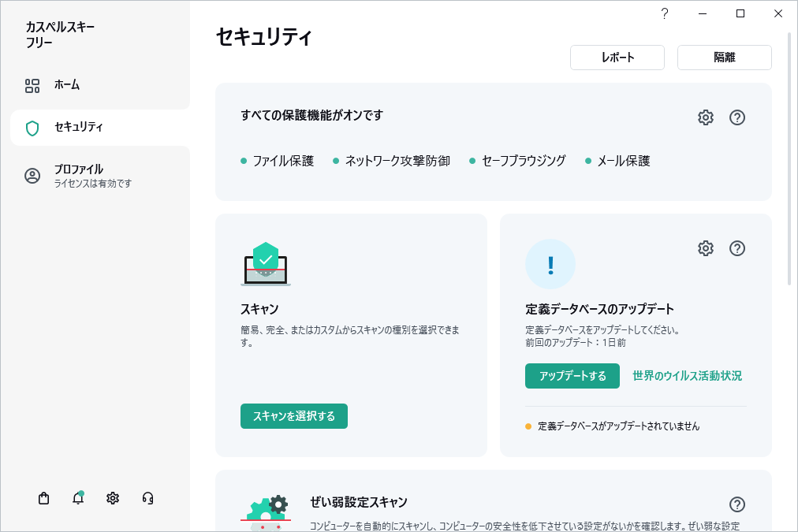Click the レポート button
Screen dimensions: 798x532
(x=617, y=58)
